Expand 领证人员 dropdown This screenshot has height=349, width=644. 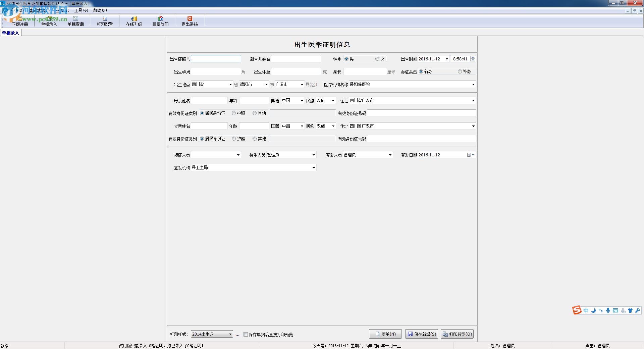(238, 155)
